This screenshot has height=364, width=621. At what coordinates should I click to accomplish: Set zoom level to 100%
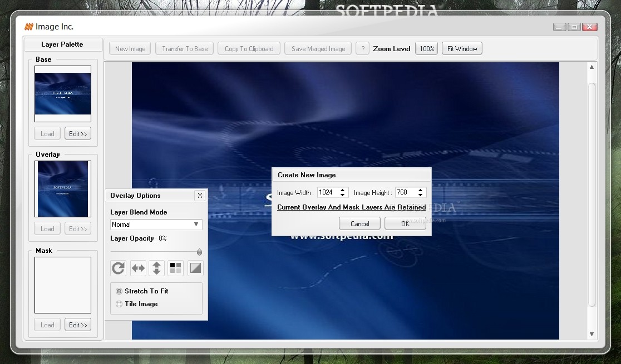point(427,49)
